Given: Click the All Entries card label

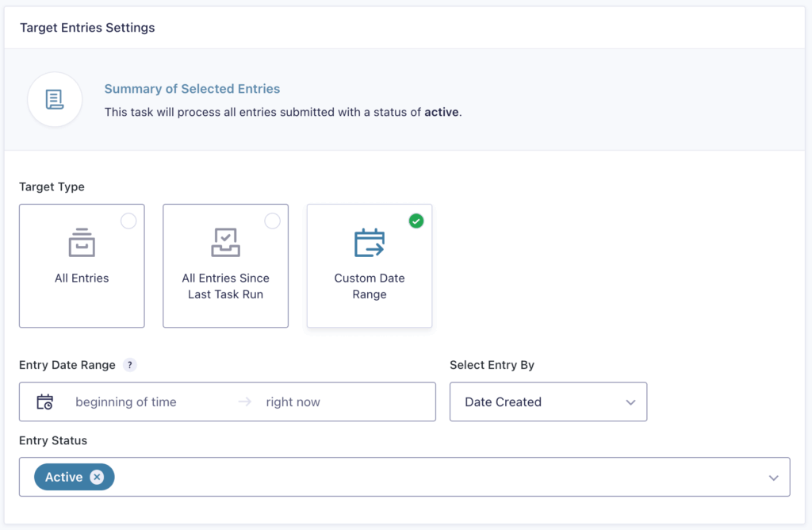Looking at the screenshot, I should [82, 278].
